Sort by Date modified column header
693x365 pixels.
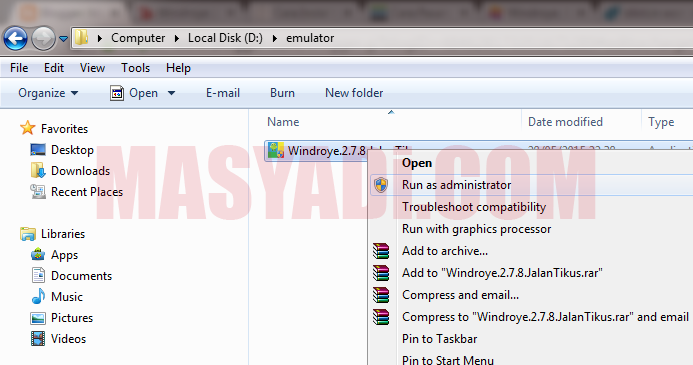tap(565, 122)
